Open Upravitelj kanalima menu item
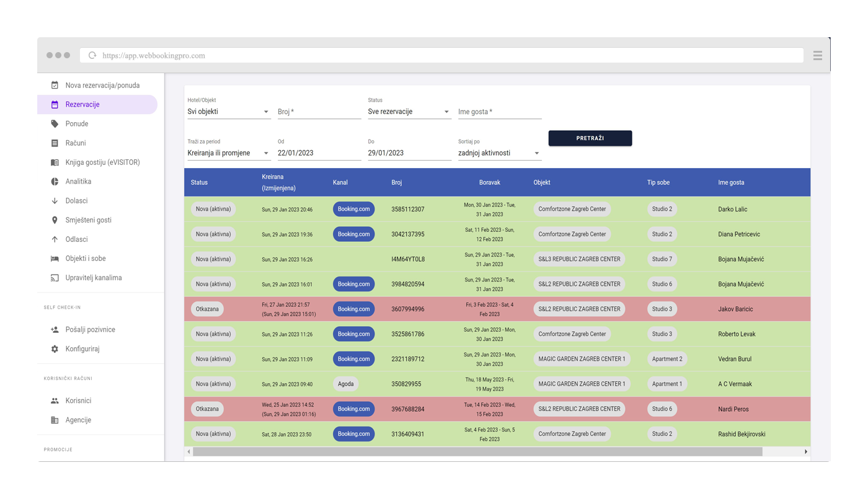 tap(93, 278)
